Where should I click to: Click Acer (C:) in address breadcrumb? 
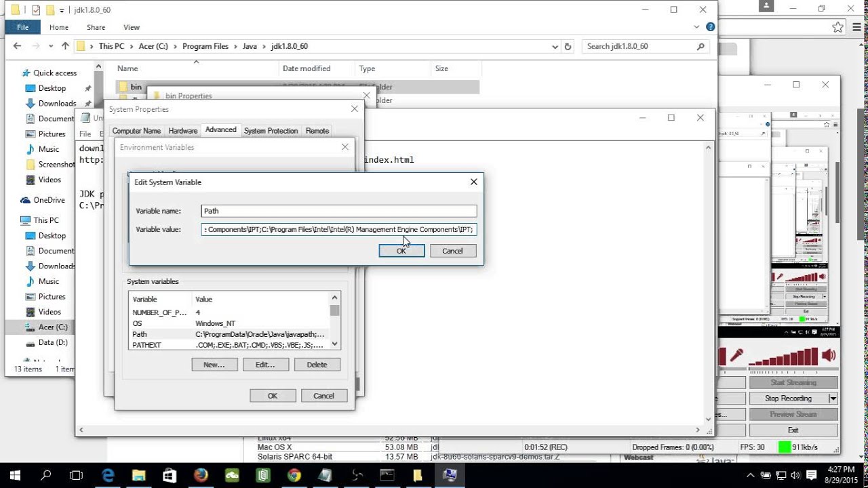[x=153, y=46]
